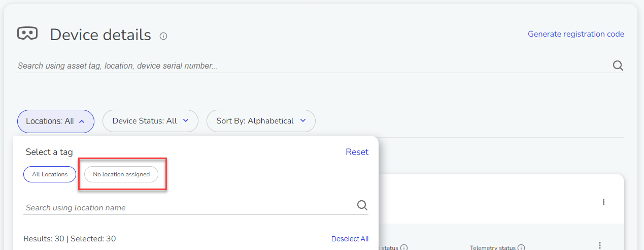Click the info icon left of Telemetry status column
Viewport: 644px width, 250px height.
coord(404,247)
